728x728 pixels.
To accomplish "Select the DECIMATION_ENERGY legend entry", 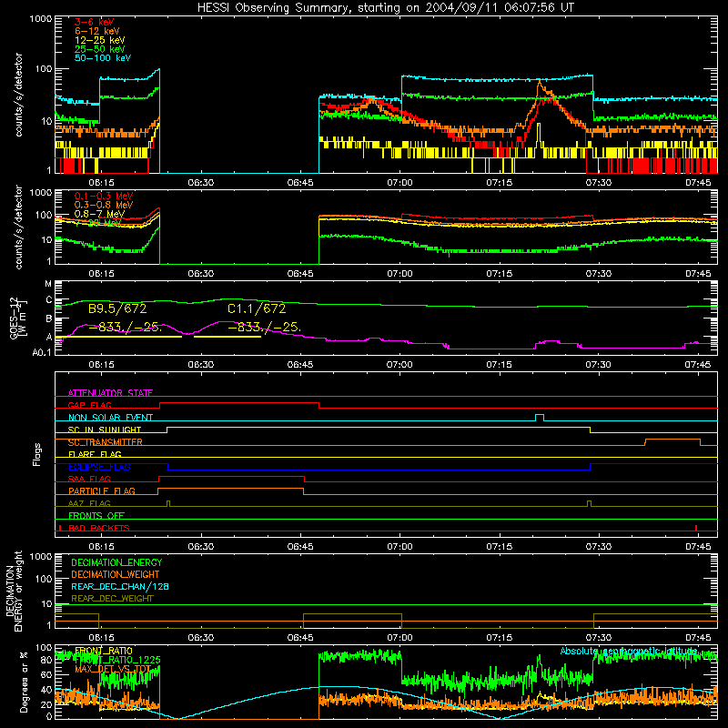I will [116, 562].
